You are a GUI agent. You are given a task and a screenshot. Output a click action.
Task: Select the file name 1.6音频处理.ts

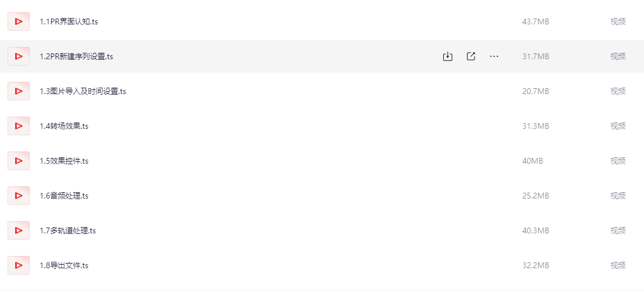[64, 196]
